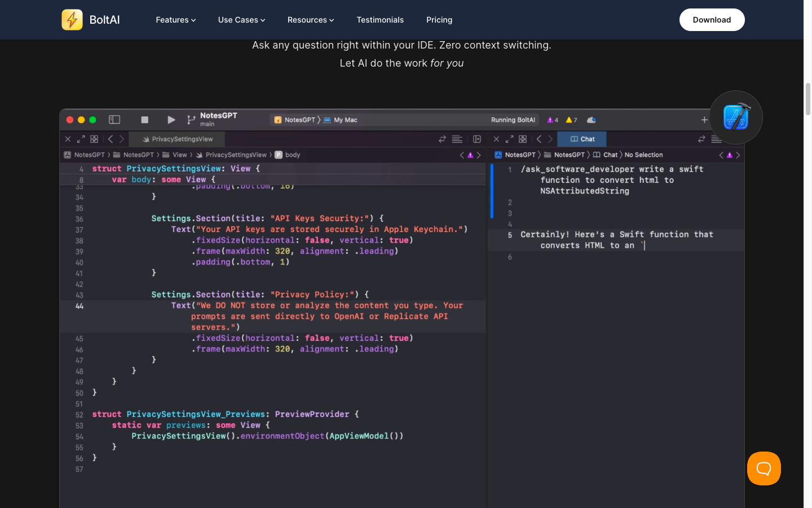Go forward in left editor history
Viewport: 812px width, 508px height.
click(122, 139)
